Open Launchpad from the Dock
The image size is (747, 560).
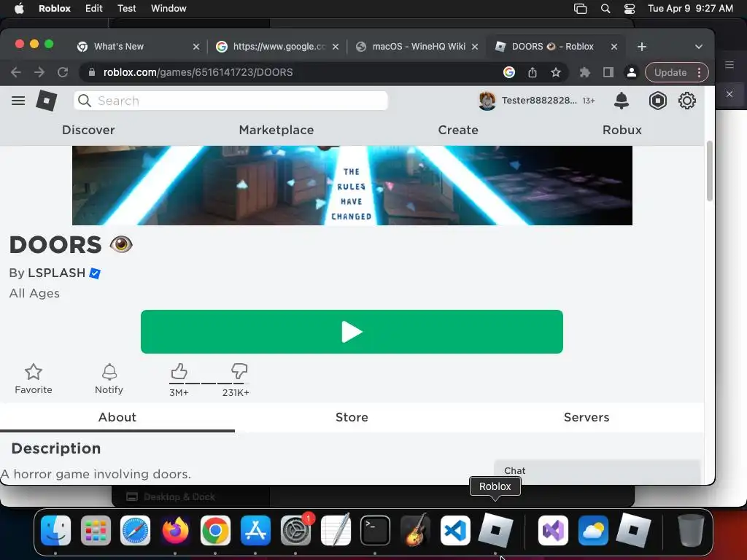pos(96,531)
